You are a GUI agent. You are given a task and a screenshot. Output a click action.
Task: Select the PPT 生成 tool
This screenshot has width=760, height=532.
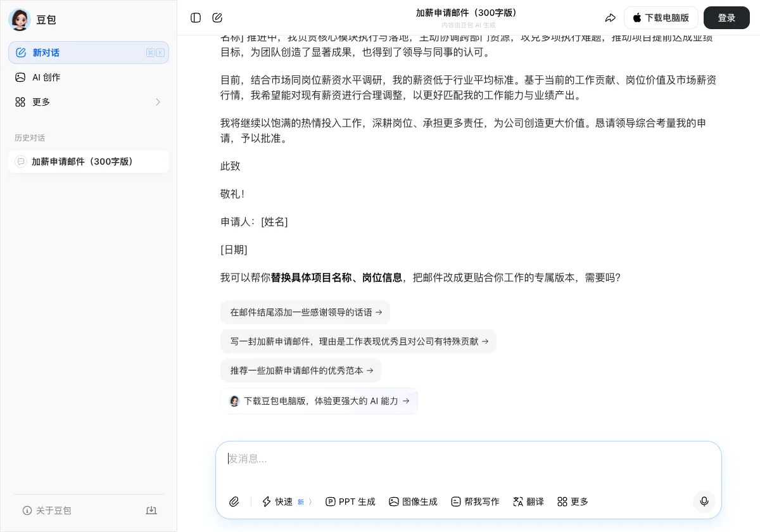coord(350,502)
